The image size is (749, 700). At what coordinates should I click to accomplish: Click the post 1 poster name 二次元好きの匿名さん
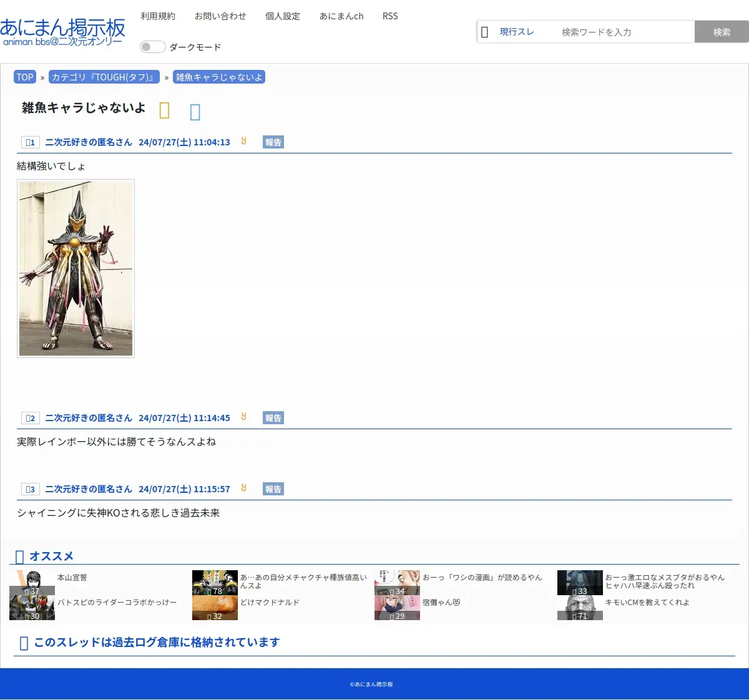(x=89, y=142)
